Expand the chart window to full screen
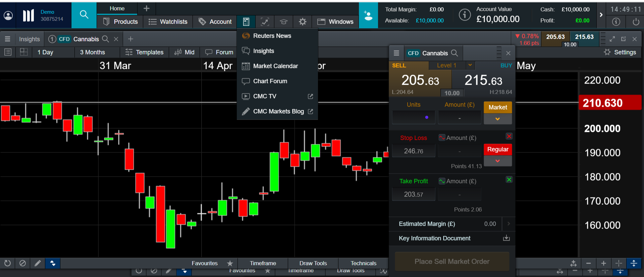The height and width of the screenshot is (277, 644). click(x=612, y=39)
